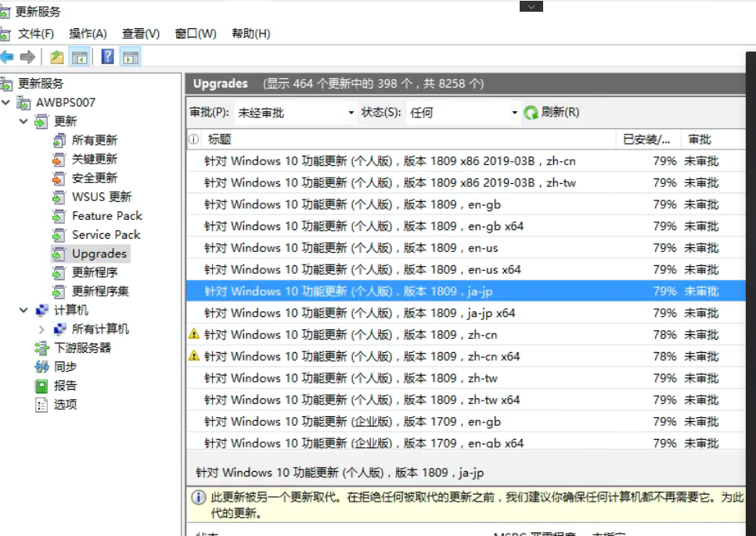Click the green refresh icon
The height and width of the screenshot is (536, 756).
tap(531, 113)
